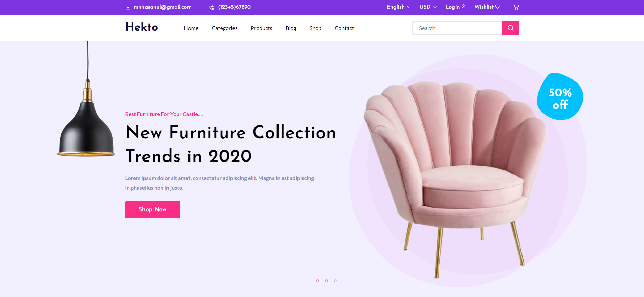Click the phone icon in top bar
This screenshot has width=644, height=297.
pos(212,7)
